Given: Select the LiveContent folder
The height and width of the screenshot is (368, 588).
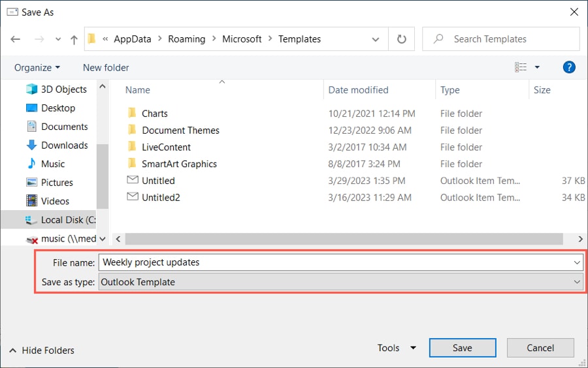Looking at the screenshot, I should (x=166, y=147).
